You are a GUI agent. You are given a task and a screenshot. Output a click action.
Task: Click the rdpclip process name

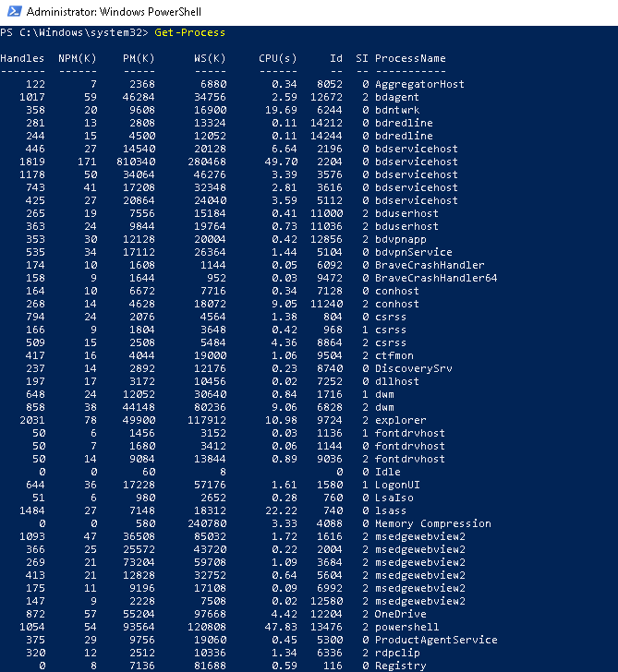397,653
